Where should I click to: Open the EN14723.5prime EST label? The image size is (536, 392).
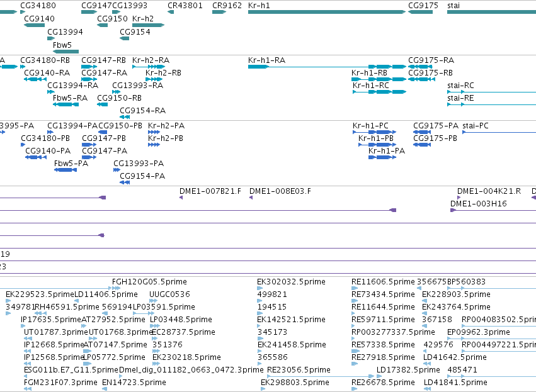coord(134,382)
